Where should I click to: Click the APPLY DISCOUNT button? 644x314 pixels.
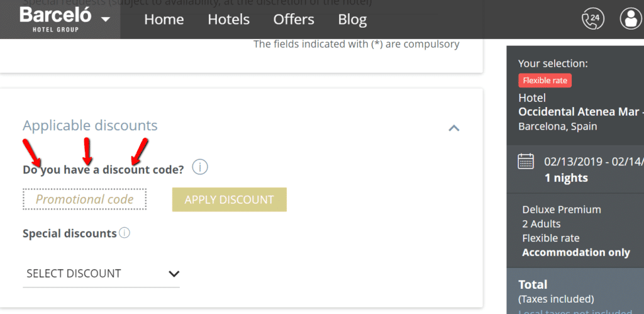pos(229,199)
